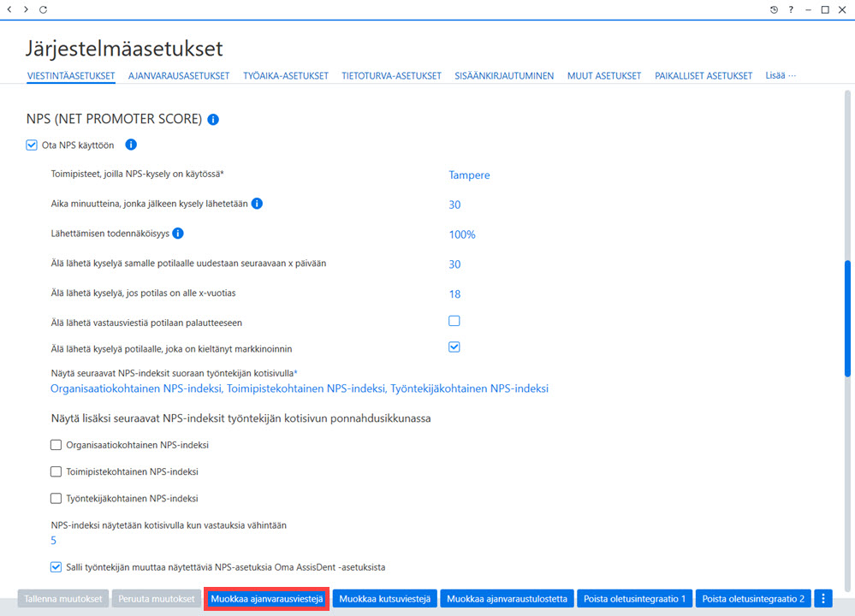855x616 pixels.
Task: Uncheck Salli työntekijän muuttaa NPS-asetuksia checkbox
Action: [56, 567]
